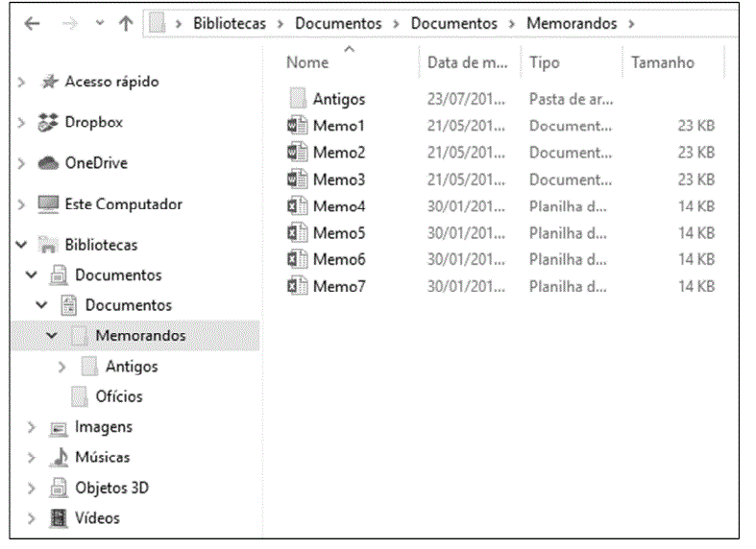756x549 pixels.
Task: Select Vídeos label in navigation pane
Action: tap(97, 518)
